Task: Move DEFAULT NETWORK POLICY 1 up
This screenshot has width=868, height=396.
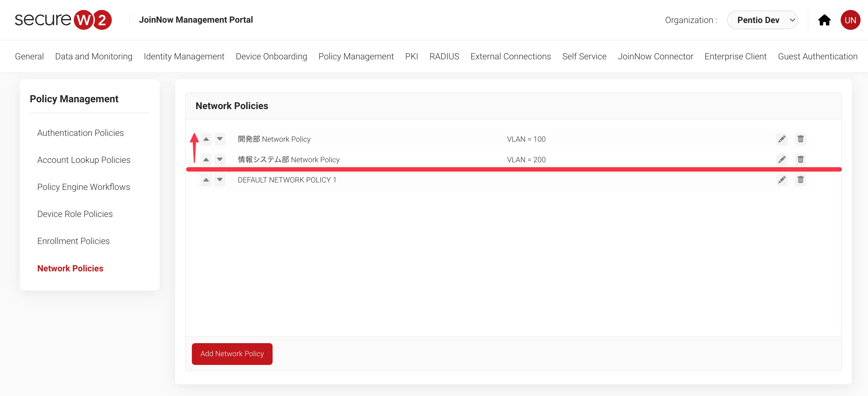Action: coord(205,180)
